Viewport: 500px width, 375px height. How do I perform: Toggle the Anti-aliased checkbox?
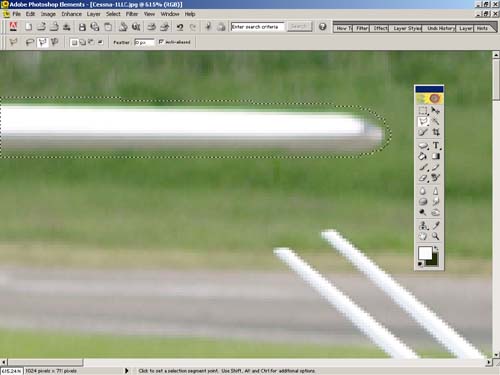pos(161,42)
